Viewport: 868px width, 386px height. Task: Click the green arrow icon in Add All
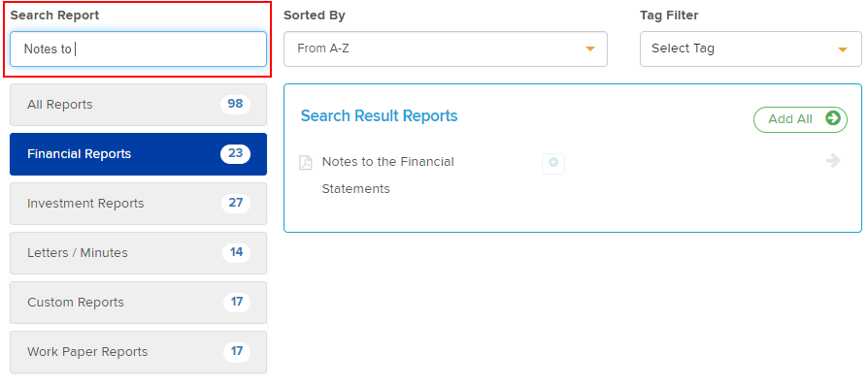tap(833, 118)
